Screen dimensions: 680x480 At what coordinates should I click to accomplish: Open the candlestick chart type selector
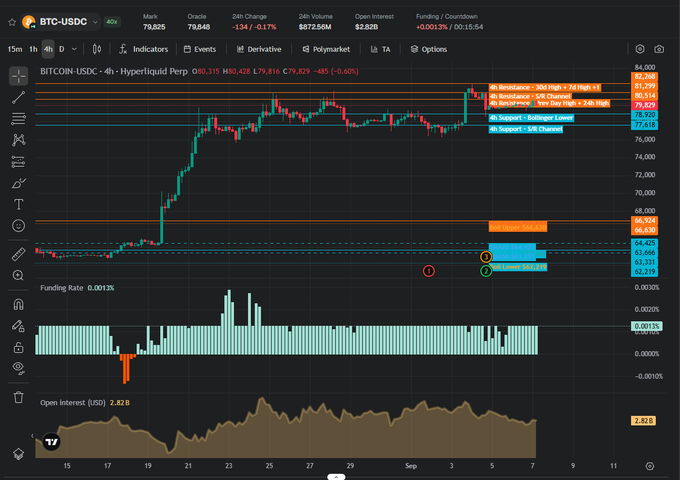click(97, 49)
